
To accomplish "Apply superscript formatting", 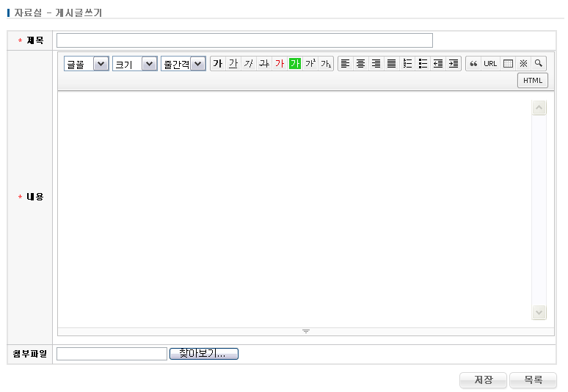I will [310, 64].
